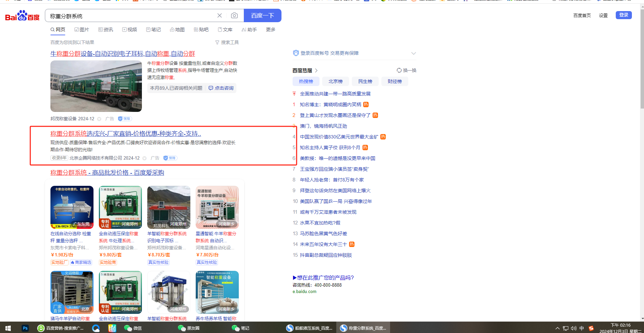Viewport: 644px width, 333px height.
Task: Open the Windows Start menu
Action: [8, 328]
